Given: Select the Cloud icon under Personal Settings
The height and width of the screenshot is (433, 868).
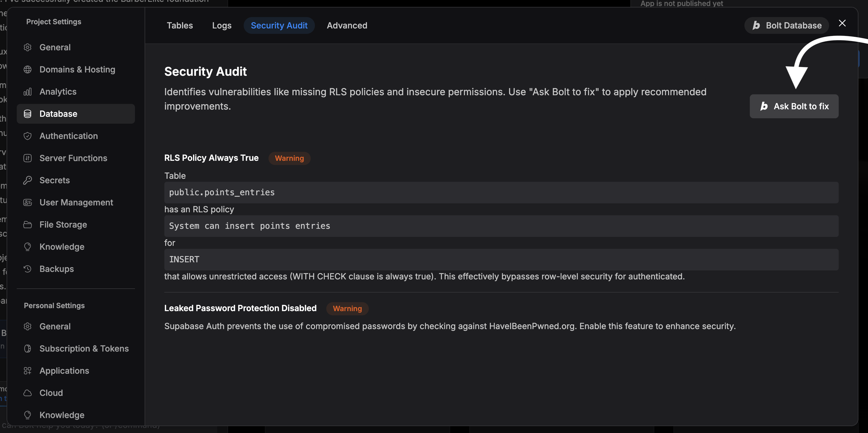Looking at the screenshot, I should 28,393.
